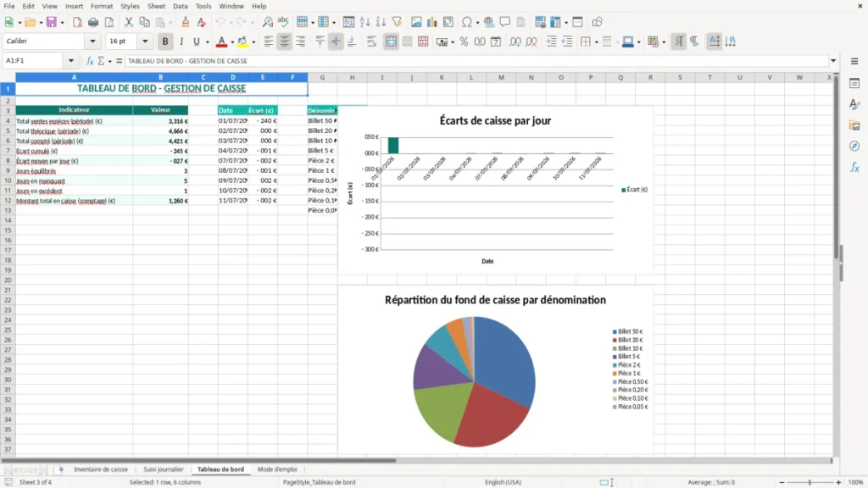Click the formula input line

476,61
